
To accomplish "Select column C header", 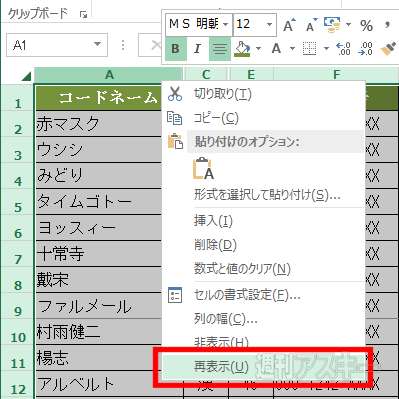I will (x=206, y=75).
